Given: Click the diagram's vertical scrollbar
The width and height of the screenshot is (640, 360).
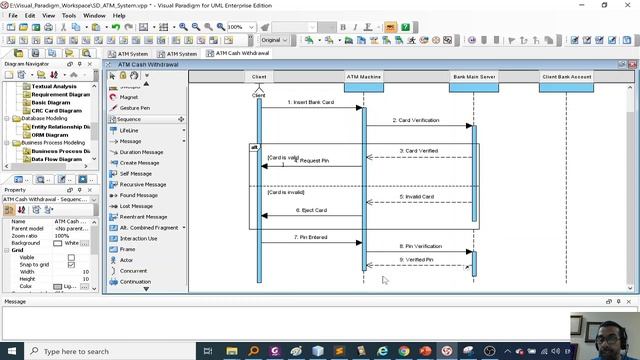Looking at the screenshot, I should [x=630, y=188].
